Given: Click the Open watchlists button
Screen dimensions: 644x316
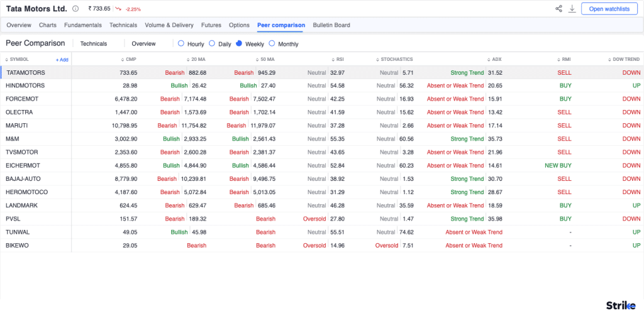Looking at the screenshot, I should pyautogui.click(x=609, y=9).
